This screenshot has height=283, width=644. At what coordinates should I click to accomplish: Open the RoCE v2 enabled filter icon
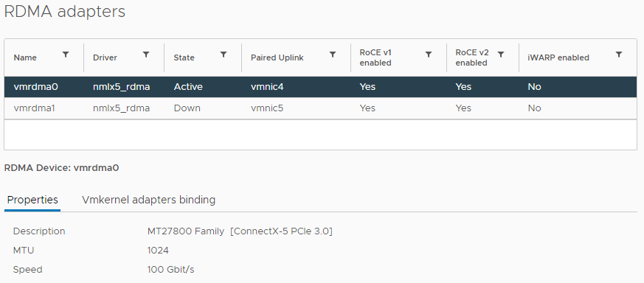(501, 55)
